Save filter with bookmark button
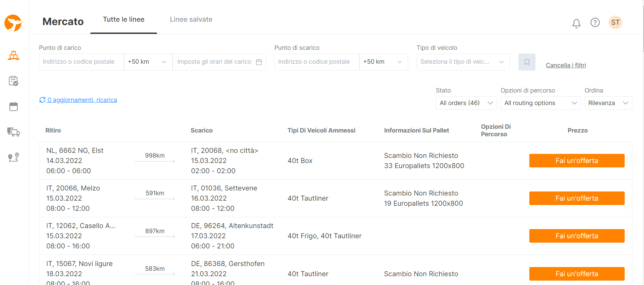The height and width of the screenshot is (285, 644). click(527, 62)
